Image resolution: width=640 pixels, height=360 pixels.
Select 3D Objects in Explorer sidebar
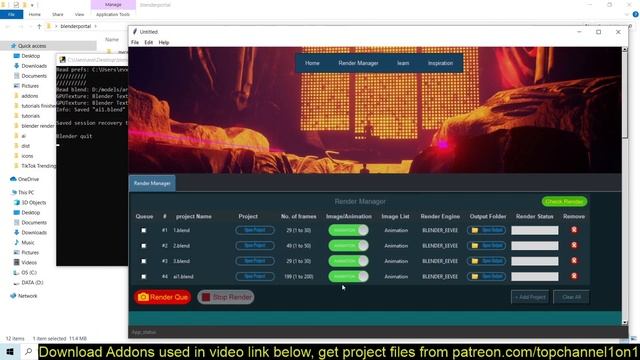[30, 202]
